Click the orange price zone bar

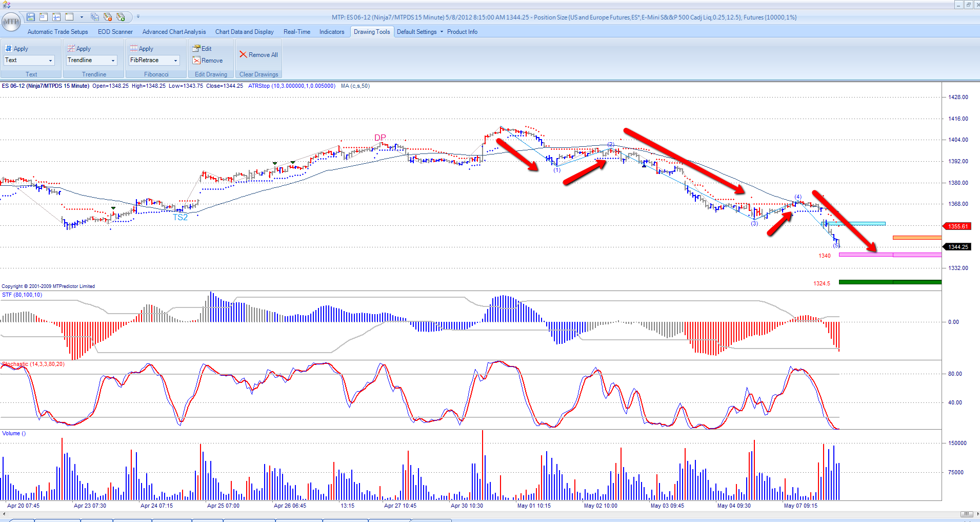click(917, 237)
